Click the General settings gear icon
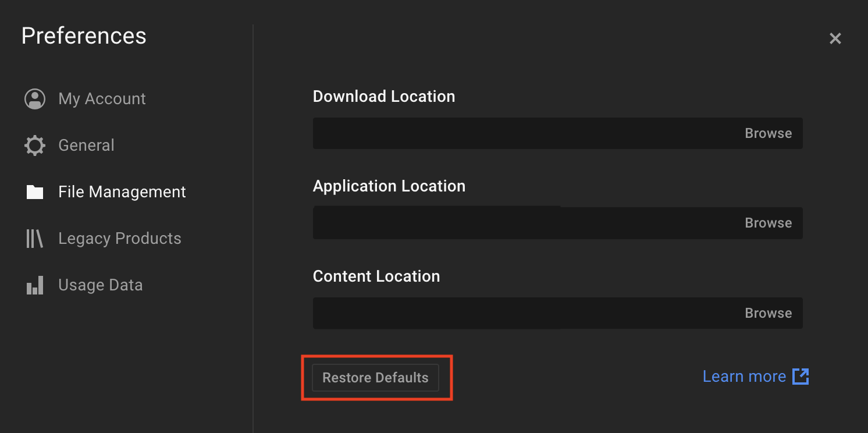The width and height of the screenshot is (868, 433). click(35, 145)
